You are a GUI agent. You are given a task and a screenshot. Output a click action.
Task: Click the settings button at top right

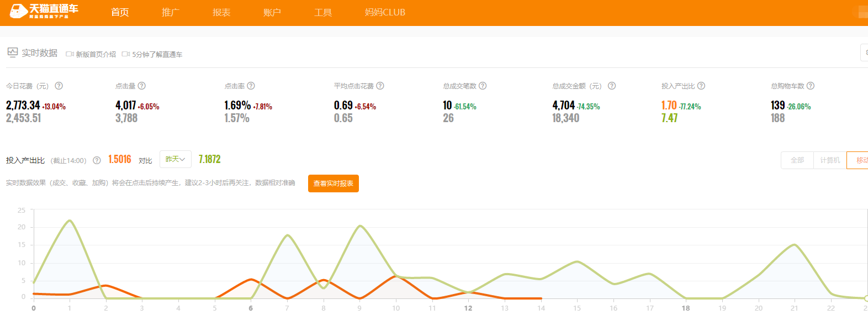click(865, 53)
